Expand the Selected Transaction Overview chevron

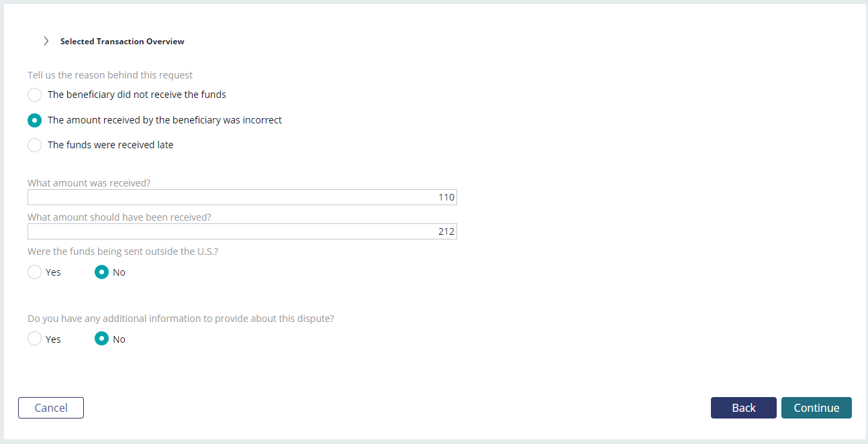click(x=46, y=41)
